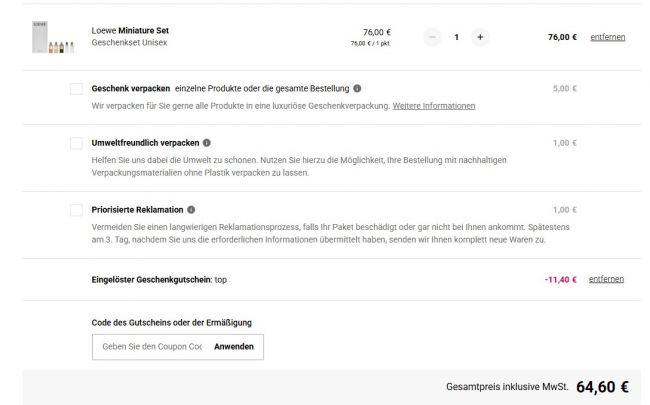Decrease quantity with the minus button

(x=432, y=37)
